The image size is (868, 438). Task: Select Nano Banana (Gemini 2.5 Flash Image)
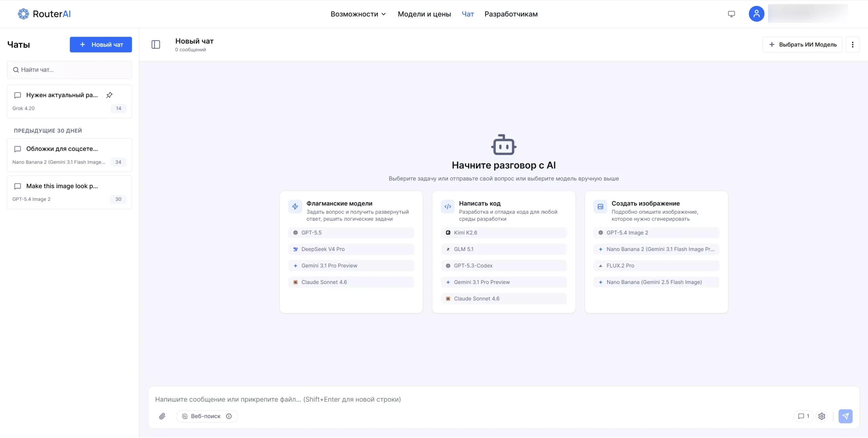click(x=656, y=282)
